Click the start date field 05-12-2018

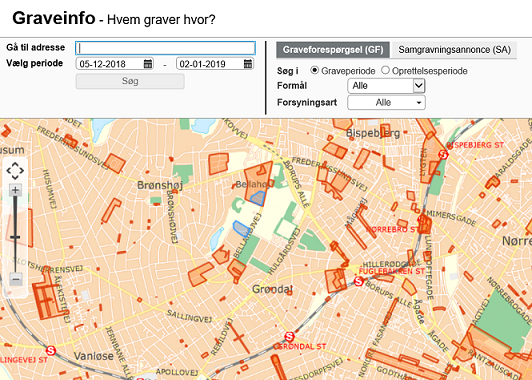coord(115,64)
